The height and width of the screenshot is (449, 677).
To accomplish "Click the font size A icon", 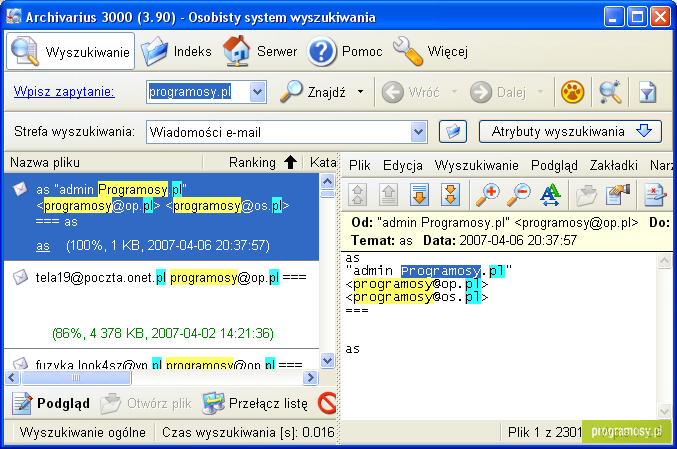I will 550,195.
